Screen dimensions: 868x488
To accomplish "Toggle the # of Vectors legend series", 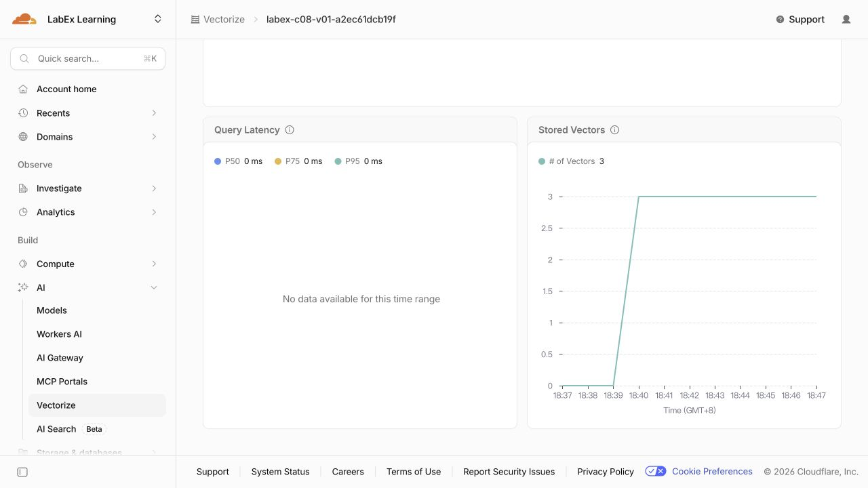I will tap(571, 161).
